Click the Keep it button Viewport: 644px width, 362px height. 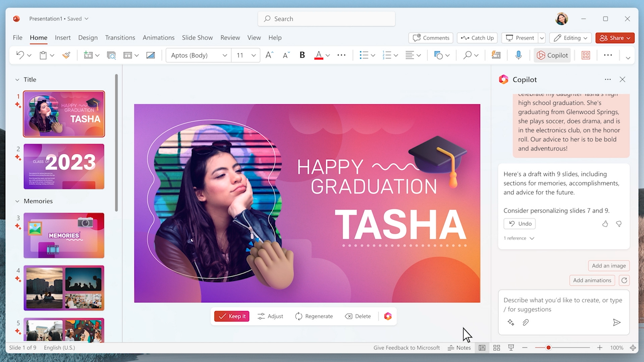click(232, 316)
